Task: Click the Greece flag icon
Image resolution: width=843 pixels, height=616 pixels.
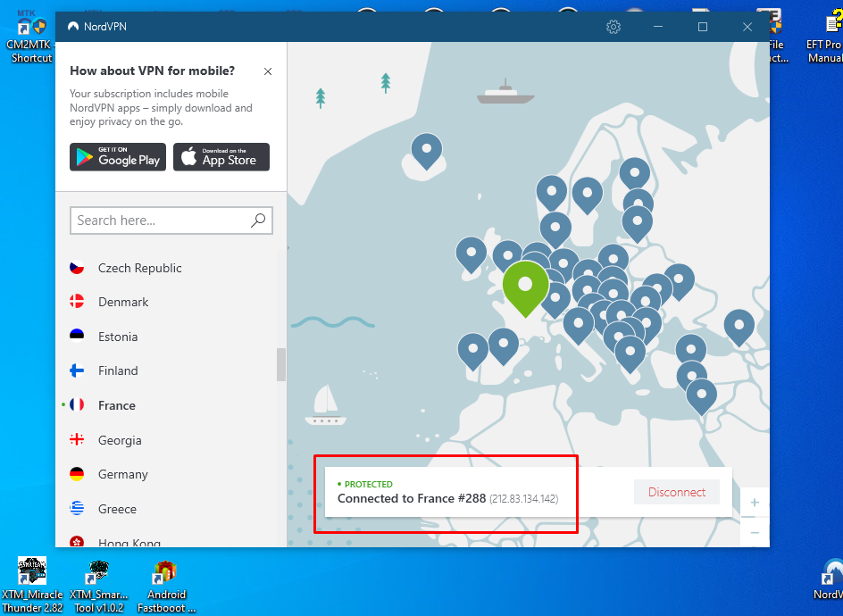Action: (x=77, y=508)
